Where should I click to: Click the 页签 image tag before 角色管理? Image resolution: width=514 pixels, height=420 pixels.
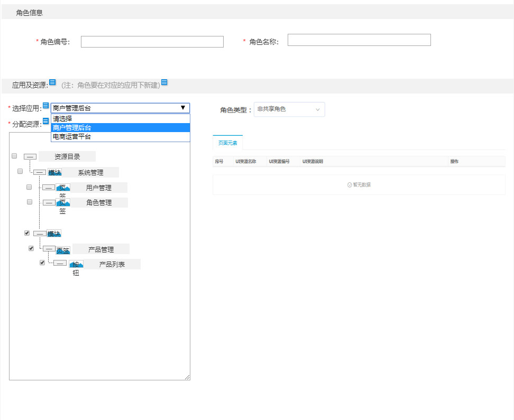point(63,203)
